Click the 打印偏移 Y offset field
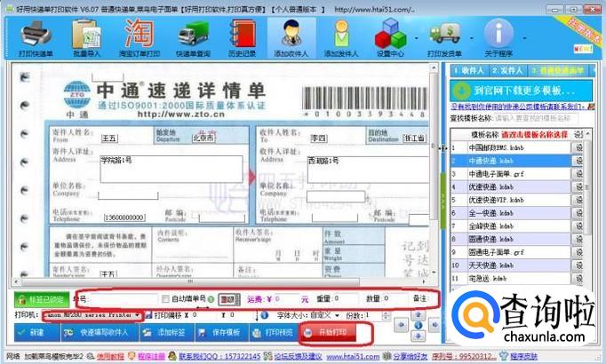Screen dimensions: 606x364 241,315
